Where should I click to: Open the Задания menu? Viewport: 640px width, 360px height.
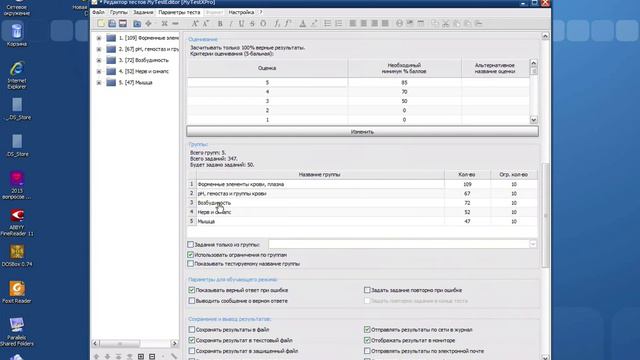pos(143,12)
